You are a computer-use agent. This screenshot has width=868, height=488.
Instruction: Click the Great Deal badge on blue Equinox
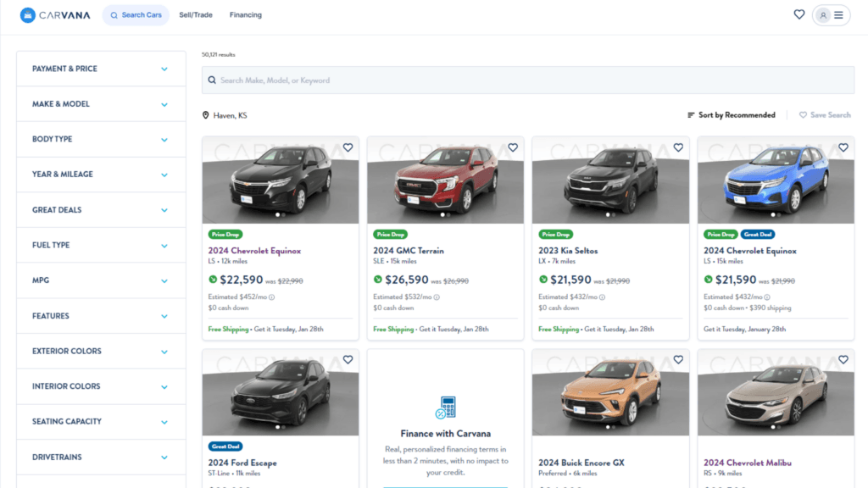tap(758, 235)
